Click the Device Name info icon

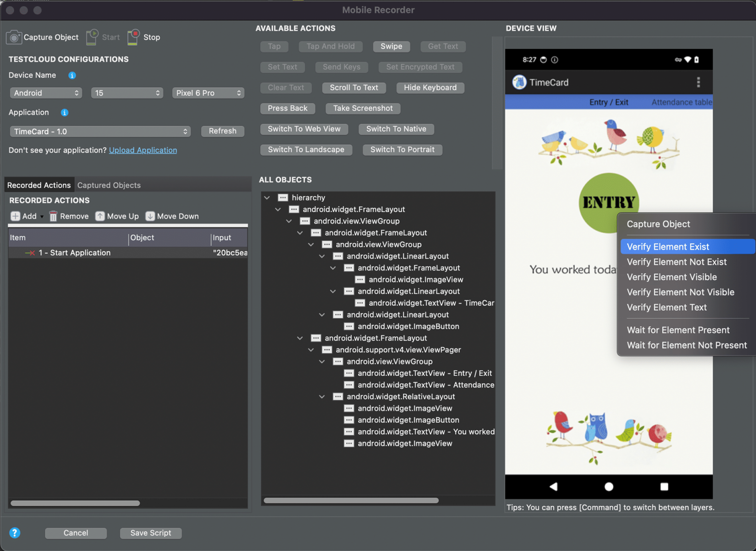pos(72,75)
